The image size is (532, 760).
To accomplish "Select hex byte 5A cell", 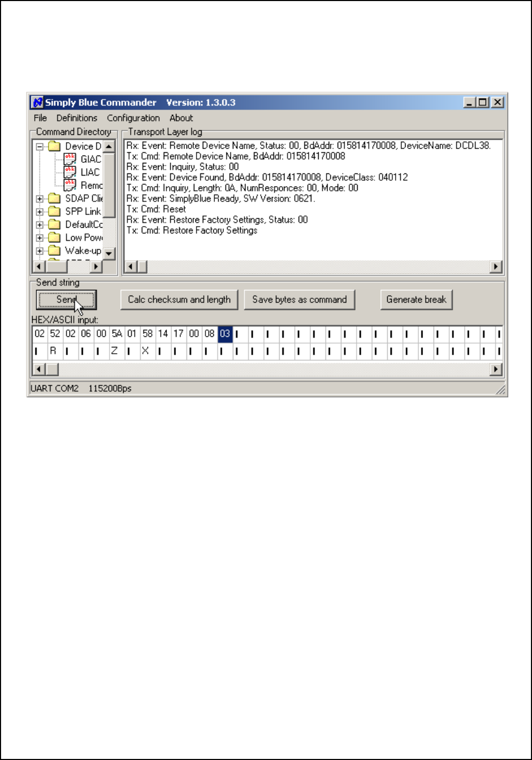I will tap(117, 334).
